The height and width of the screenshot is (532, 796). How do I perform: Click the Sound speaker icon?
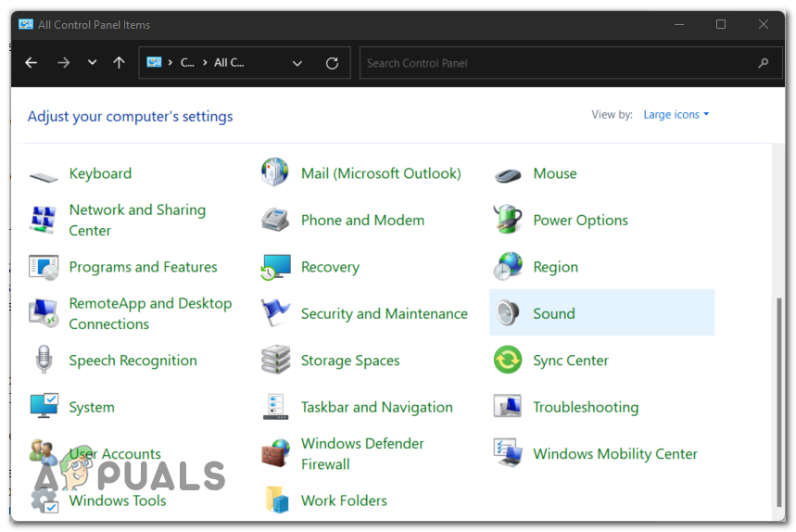point(508,312)
